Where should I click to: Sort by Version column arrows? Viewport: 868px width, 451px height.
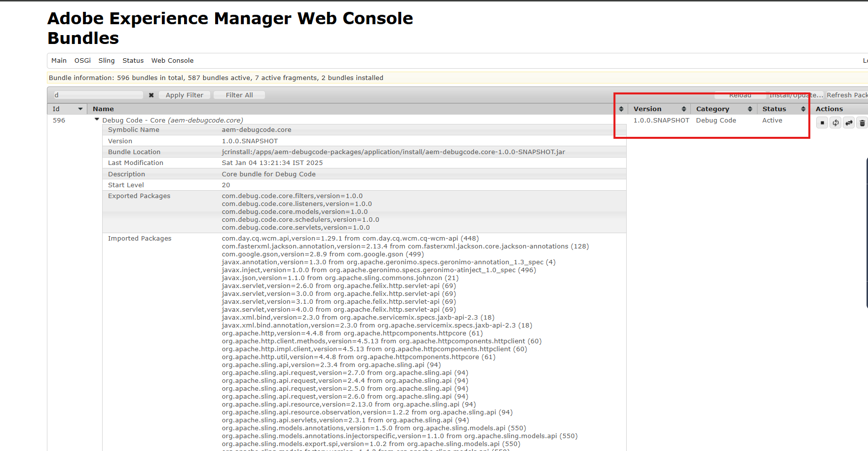[x=683, y=109]
